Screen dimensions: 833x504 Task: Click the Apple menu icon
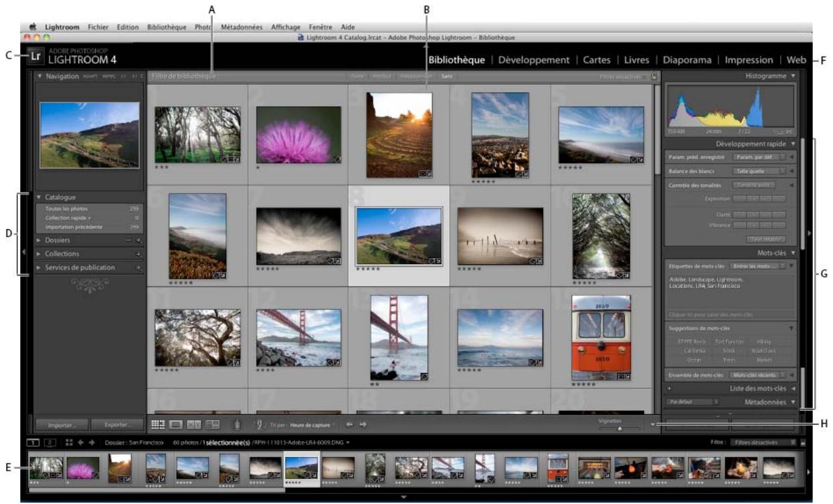click(31, 27)
